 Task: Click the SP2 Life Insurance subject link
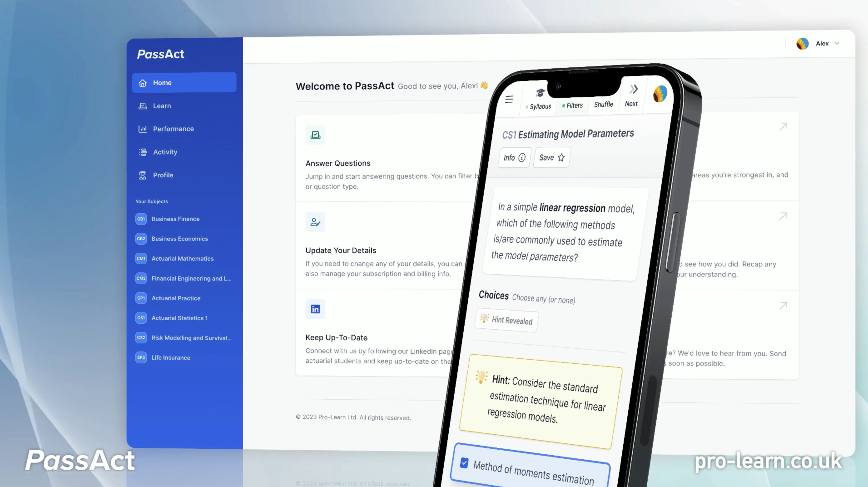(171, 357)
